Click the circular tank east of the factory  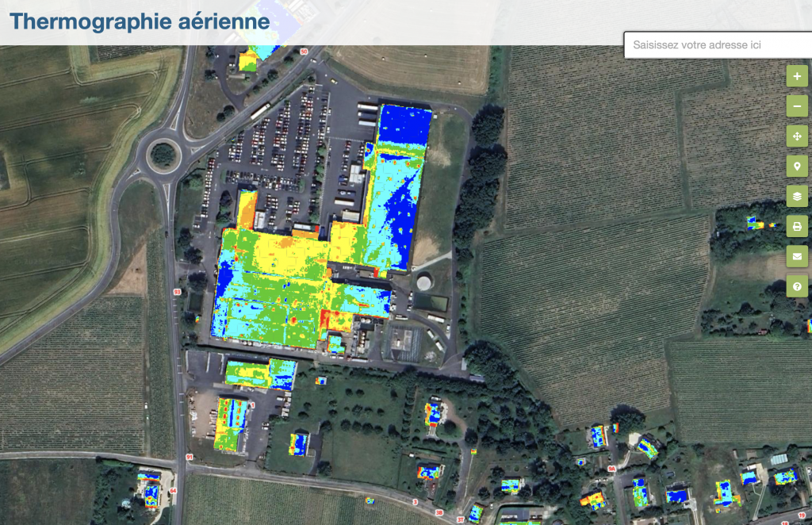pyautogui.click(x=425, y=282)
